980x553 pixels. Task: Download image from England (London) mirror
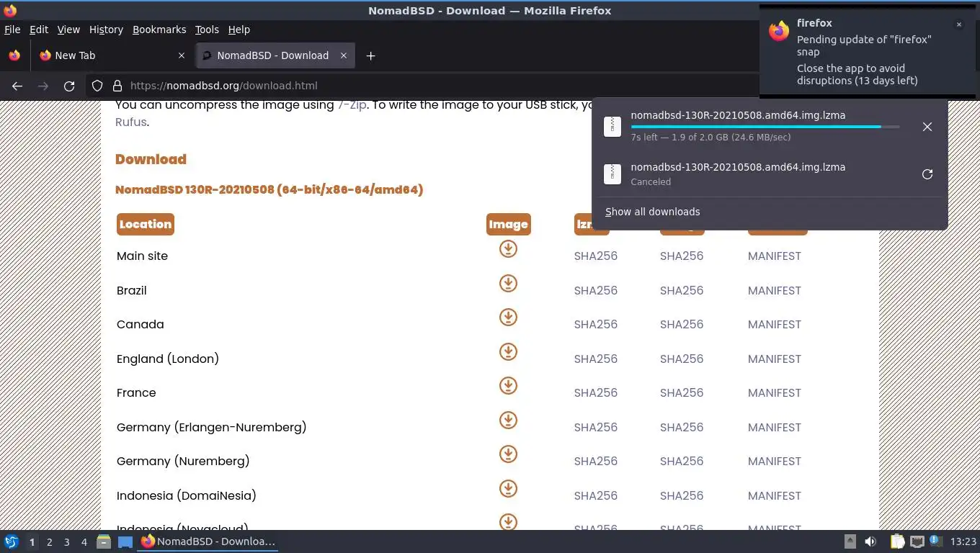pos(508,351)
